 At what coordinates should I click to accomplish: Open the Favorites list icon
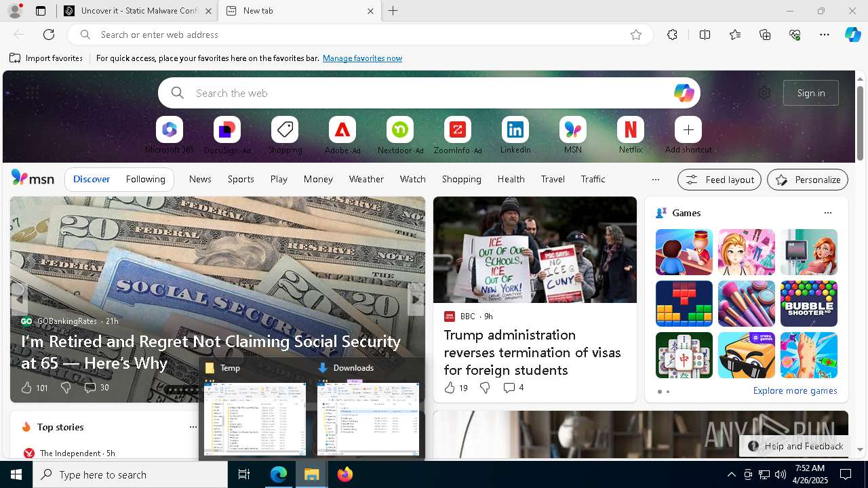tap(735, 35)
